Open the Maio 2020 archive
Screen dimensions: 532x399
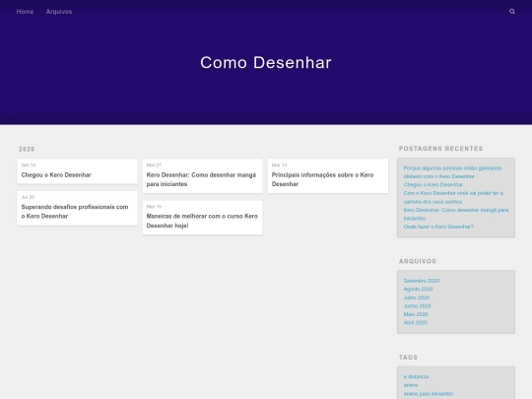tap(416, 314)
